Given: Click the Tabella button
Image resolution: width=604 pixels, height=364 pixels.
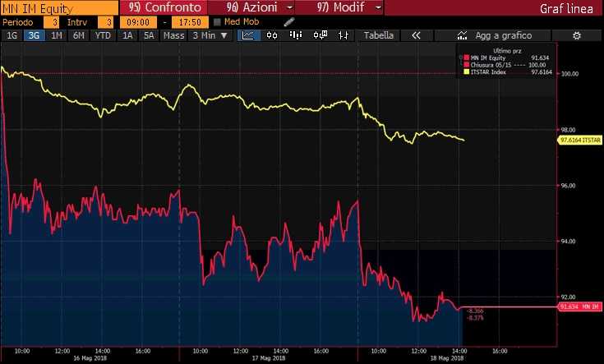Looking at the screenshot, I should coord(379,35).
